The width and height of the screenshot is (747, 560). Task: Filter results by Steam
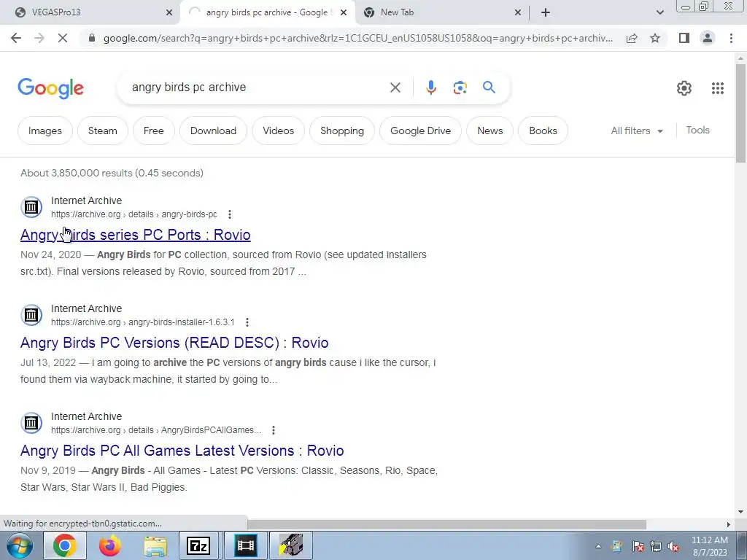pyautogui.click(x=102, y=131)
